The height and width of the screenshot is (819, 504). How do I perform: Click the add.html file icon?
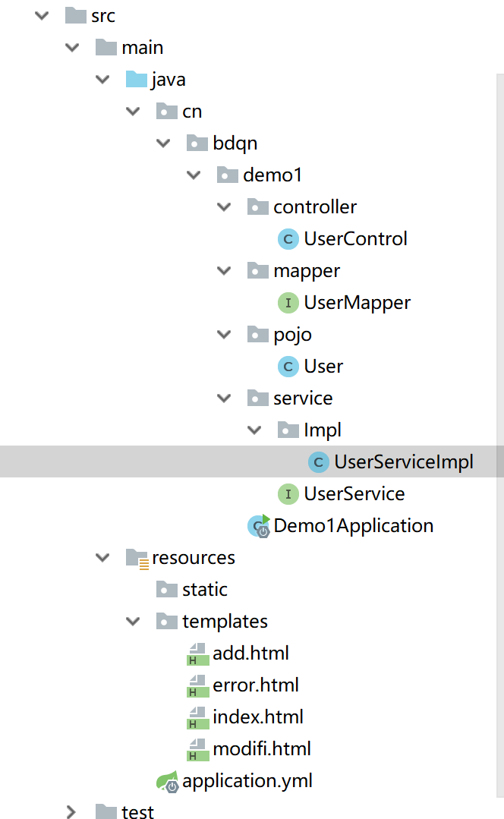coord(197,654)
